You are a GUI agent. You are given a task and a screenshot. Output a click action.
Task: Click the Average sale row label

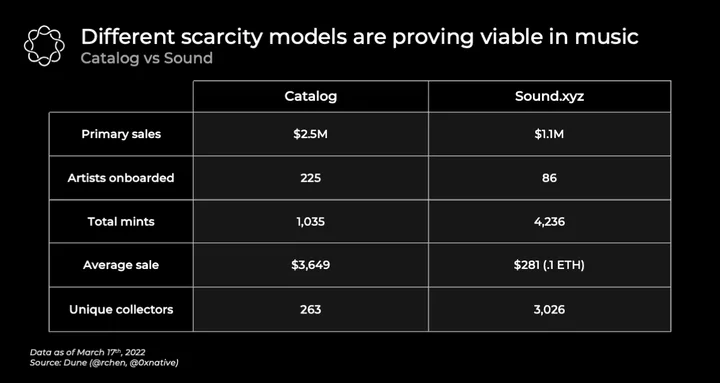[x=121, y=265]
